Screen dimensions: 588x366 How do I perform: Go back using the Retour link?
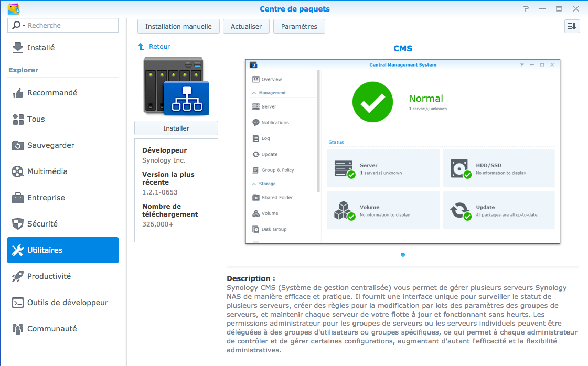[159, 47]
